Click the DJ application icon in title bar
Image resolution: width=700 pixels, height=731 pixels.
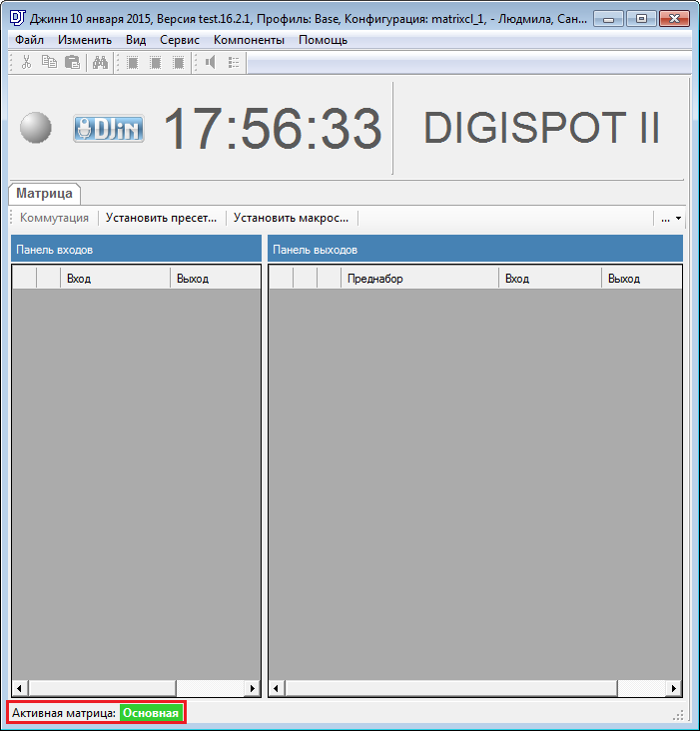pos(17,18)
